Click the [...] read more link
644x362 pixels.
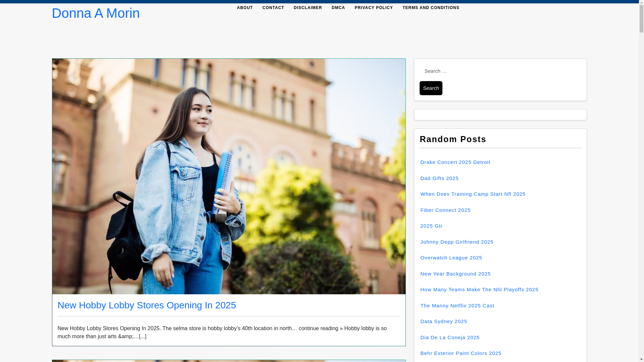pyautogui.click(x=143, y=337)
